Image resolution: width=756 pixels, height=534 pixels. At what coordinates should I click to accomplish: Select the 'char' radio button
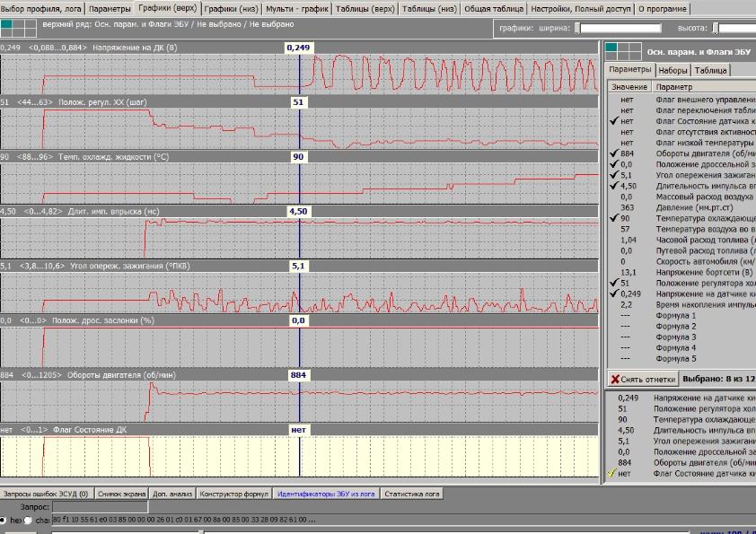point(29,520)
